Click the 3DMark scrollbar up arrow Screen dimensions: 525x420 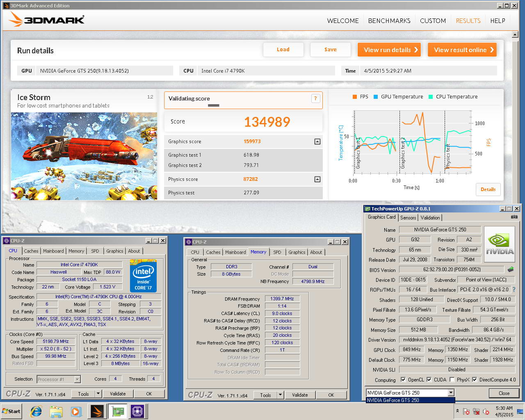coord(515,35)
